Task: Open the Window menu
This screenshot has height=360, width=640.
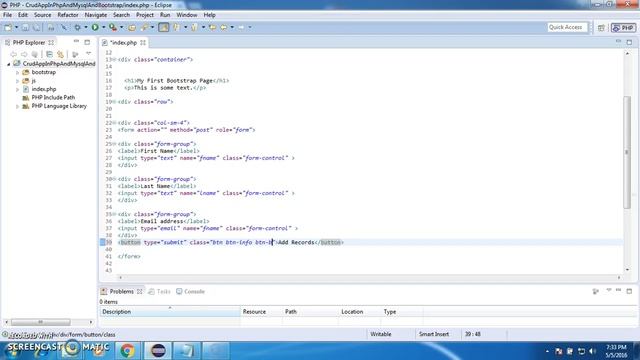Action: click(187, 15)
